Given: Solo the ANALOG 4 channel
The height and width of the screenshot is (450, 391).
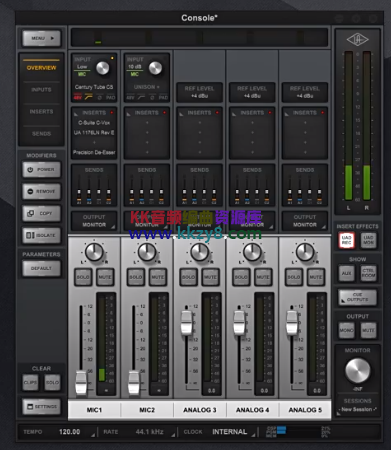Looking at the screenshot, I should [241, 277].
